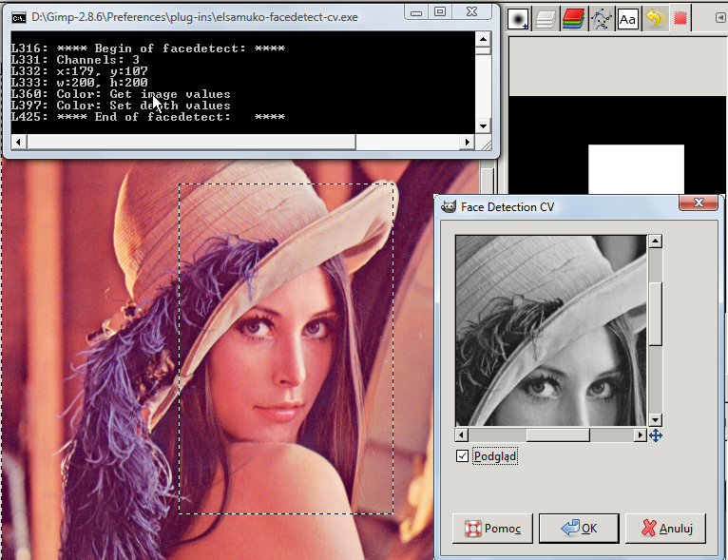Screen dimensions: 728x560
Task: Click the console's horizontal scroll-left arrow
Action: tap(18, 142)
